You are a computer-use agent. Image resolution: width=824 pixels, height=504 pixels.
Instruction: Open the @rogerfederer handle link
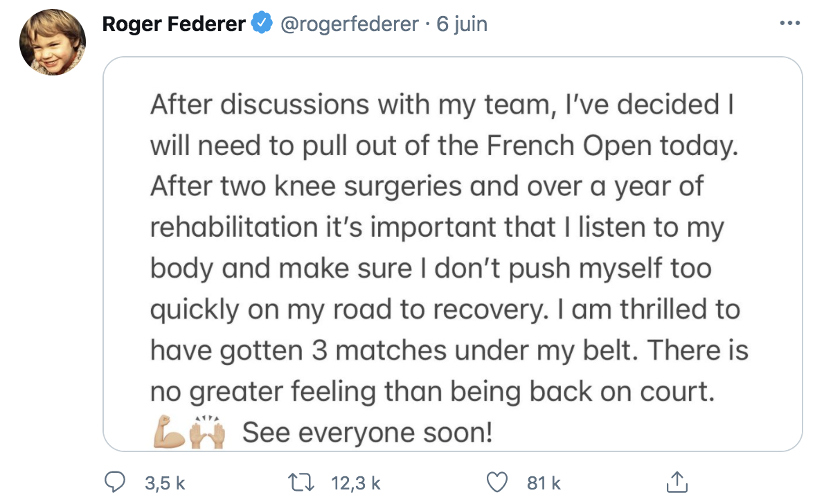point(350,24)
